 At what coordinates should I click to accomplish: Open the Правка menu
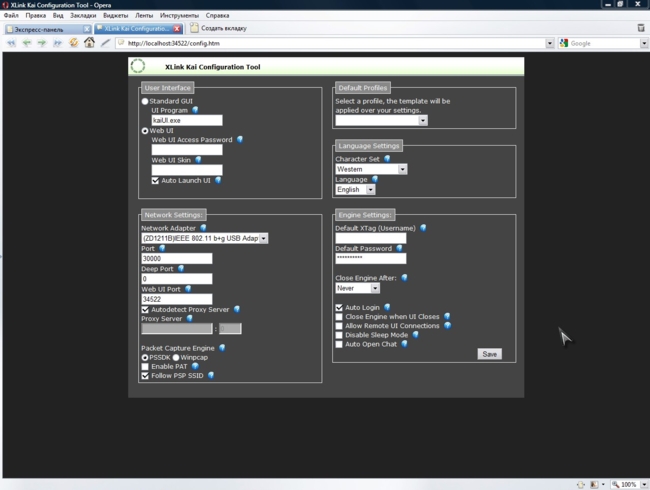[x=36, y=15]
